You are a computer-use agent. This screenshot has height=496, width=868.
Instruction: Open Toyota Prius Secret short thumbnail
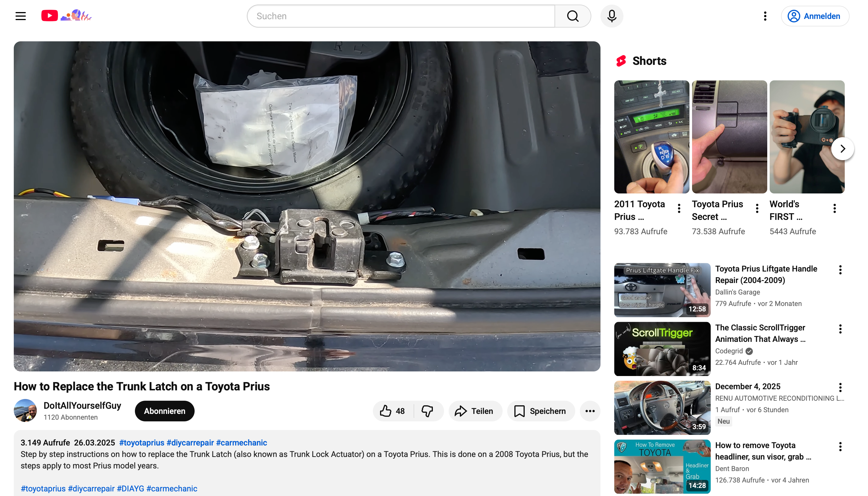coord(729,137)
